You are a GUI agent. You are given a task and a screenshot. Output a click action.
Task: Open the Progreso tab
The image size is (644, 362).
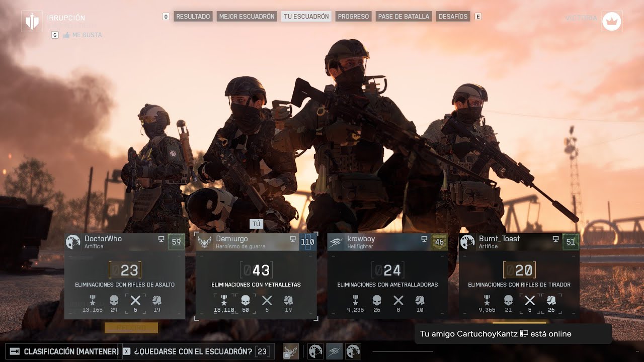(x=353, y=17)
